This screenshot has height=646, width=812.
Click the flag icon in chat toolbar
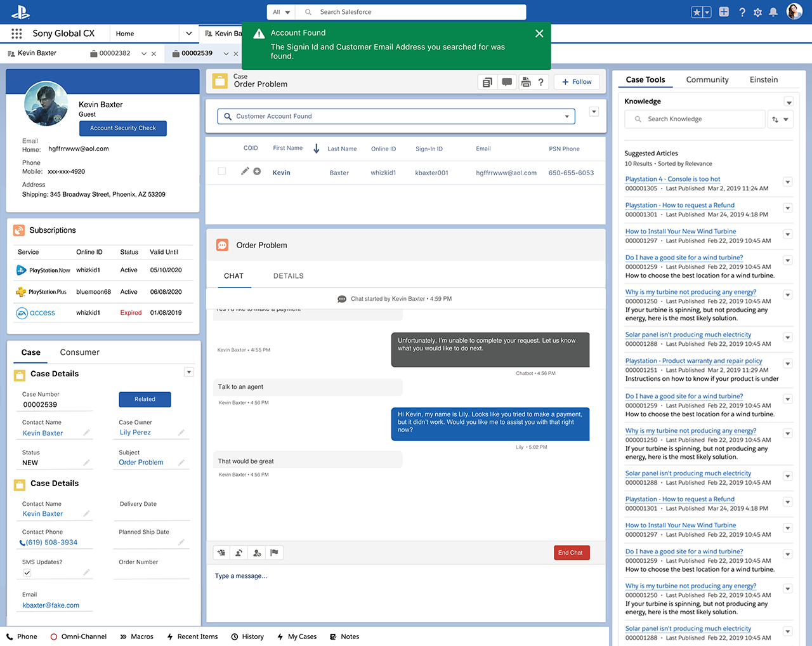pos(274,553)
